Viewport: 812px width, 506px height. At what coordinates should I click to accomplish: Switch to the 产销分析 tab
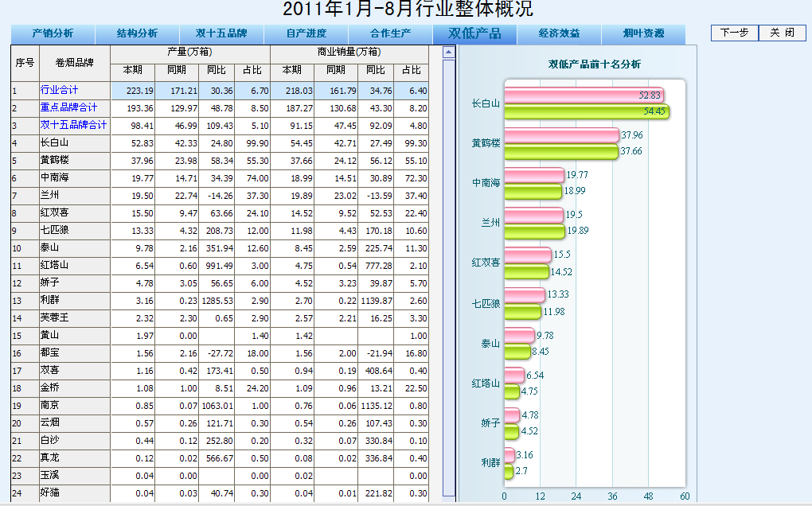(53, 33)
